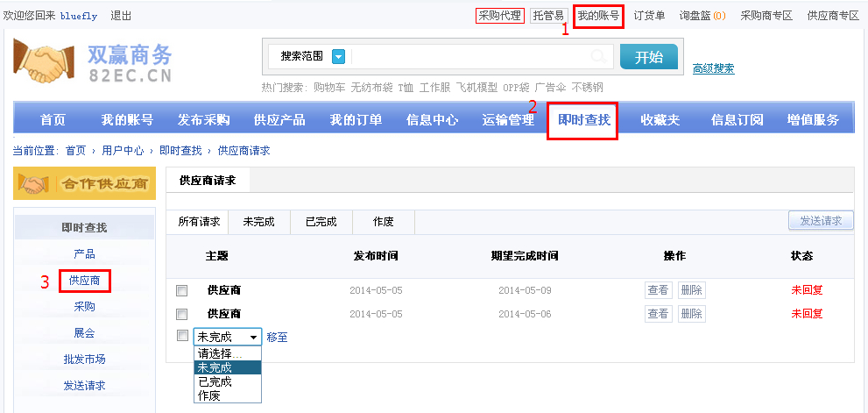
Task: Click the 发送请求 button at right
Action: [821, 221]
